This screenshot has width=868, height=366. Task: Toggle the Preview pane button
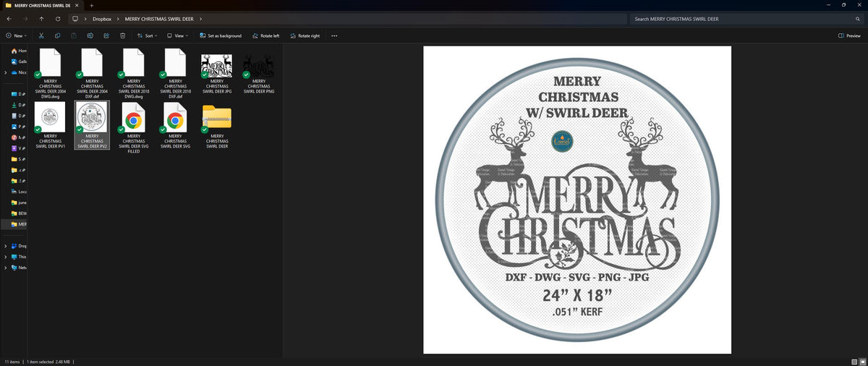[x=850, y=35]
